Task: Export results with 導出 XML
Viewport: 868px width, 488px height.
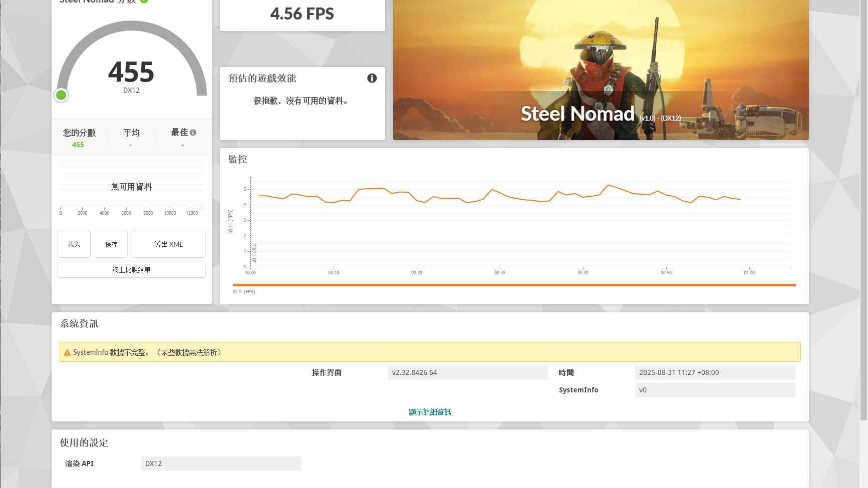Action: point(169,244)
